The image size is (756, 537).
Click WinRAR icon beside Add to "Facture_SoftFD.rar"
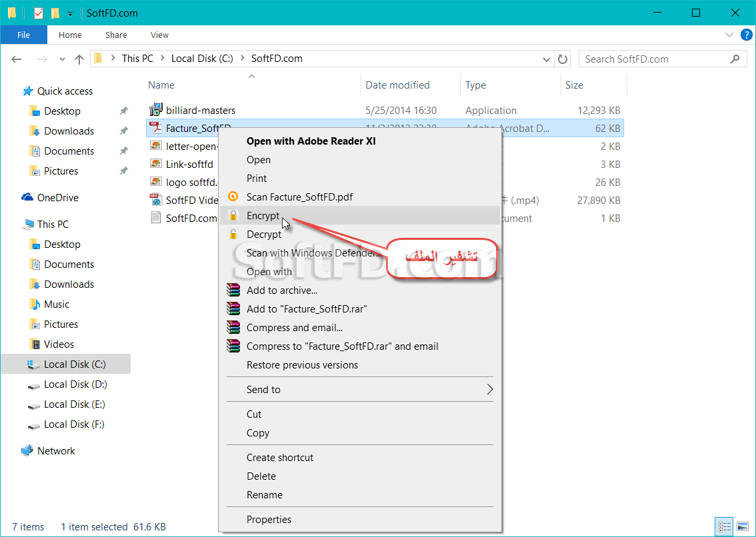(x=233, y=309)
